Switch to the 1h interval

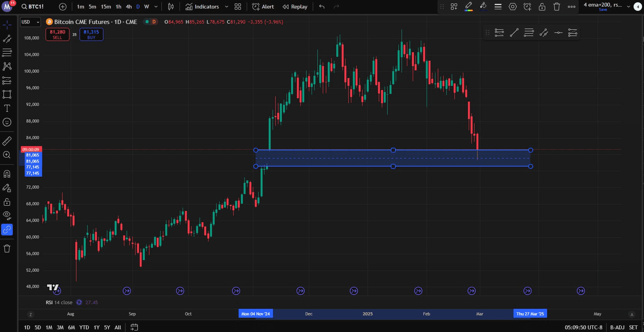point(118,7)
